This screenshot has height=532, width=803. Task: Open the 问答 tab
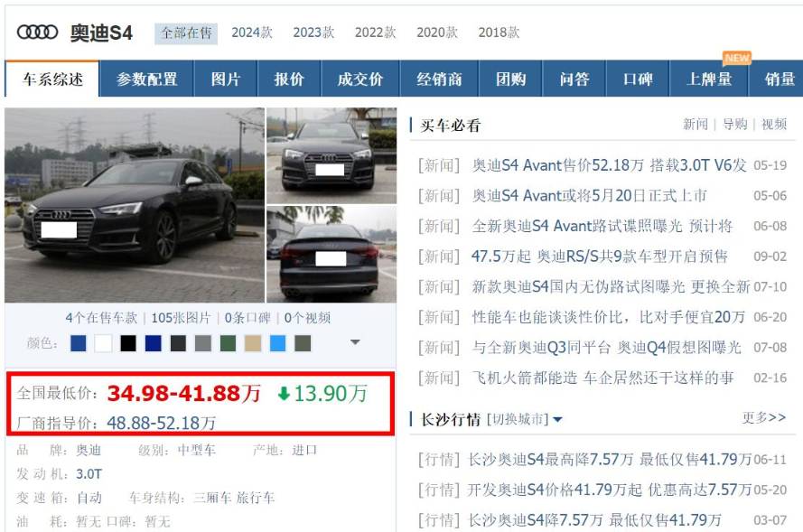(574, 79)
